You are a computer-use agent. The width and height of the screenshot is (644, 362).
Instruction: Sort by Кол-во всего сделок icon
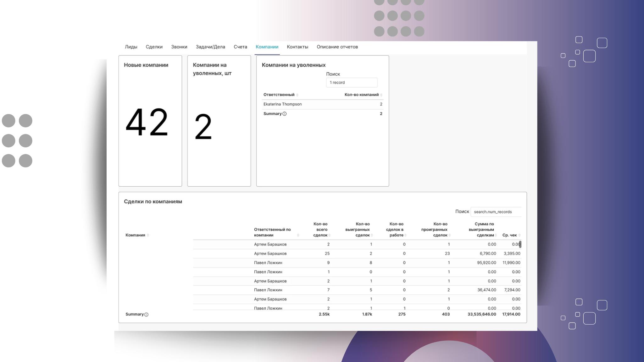(329, 235)
